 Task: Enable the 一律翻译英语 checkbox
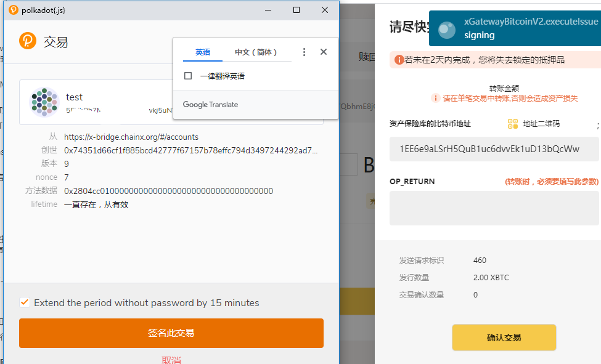coord(188,76)
